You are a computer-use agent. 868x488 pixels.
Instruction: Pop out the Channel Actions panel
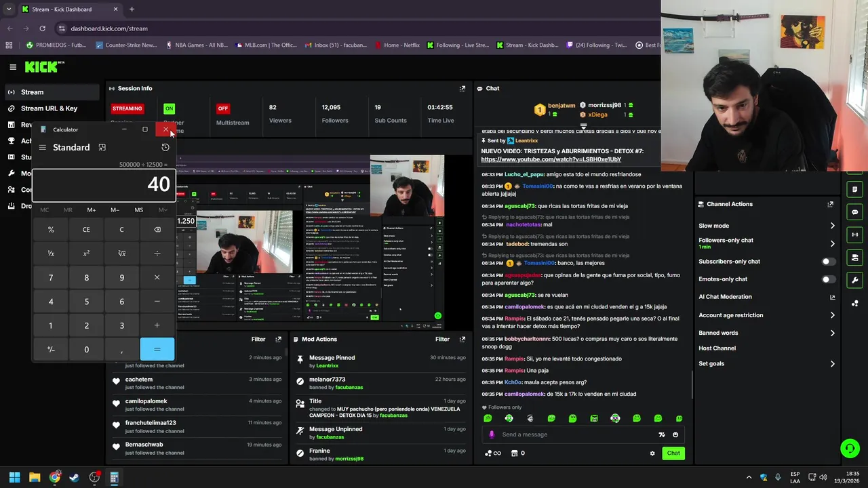tap(830, 204)
